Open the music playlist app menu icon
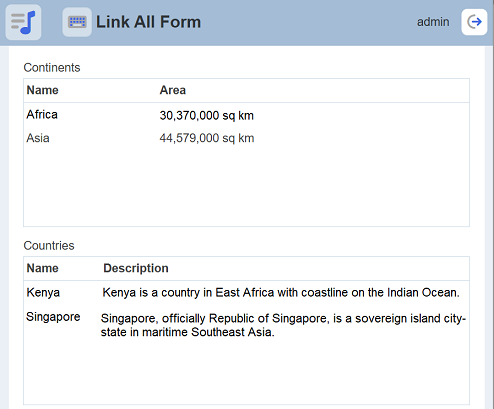Viewport: 494px width, 409px height. coord(23,22)
